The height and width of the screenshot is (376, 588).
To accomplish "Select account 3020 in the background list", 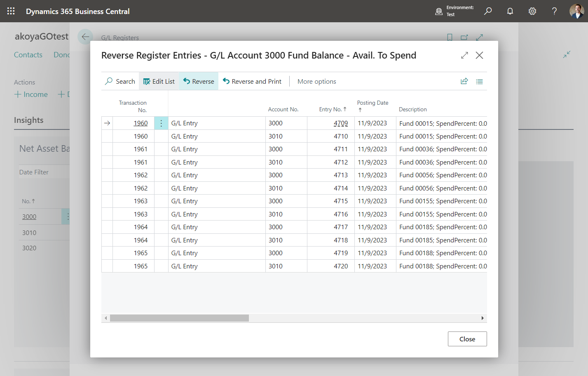I will (29, 248).
